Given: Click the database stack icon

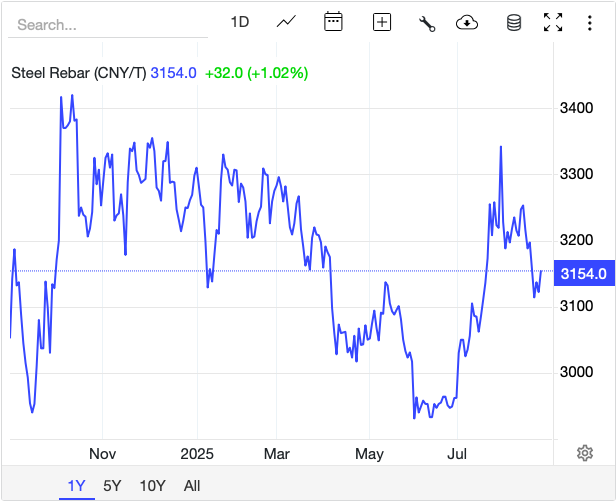Looking at the screenshot, I should tap(514, 22).
